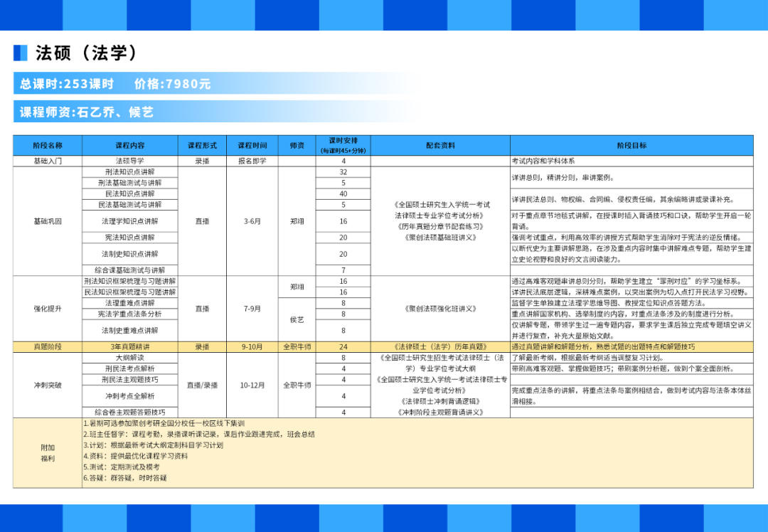The image size is (768, 532).
Task: Select the 直播/录播 format cell
Action: (x=202, y=385)
